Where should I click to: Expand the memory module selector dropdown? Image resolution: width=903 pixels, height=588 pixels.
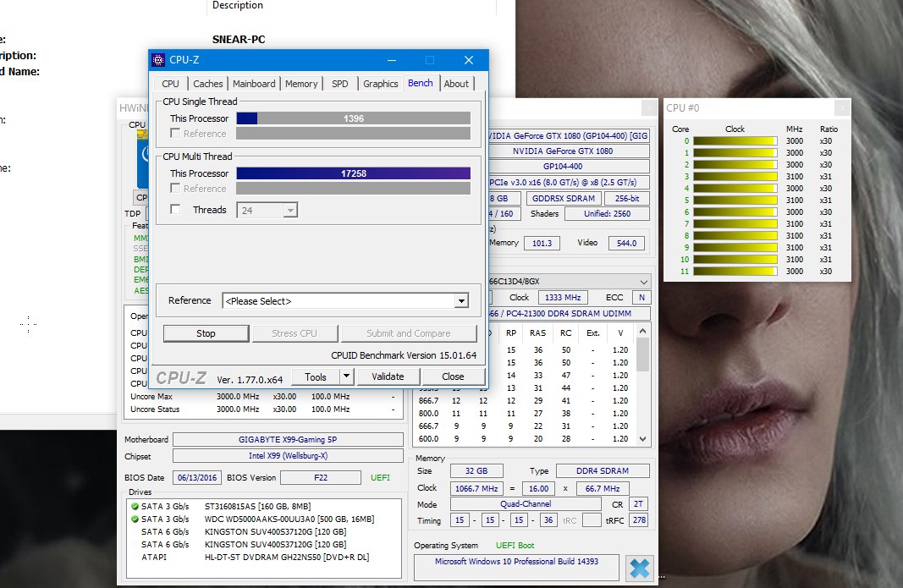tap(644, 282)
